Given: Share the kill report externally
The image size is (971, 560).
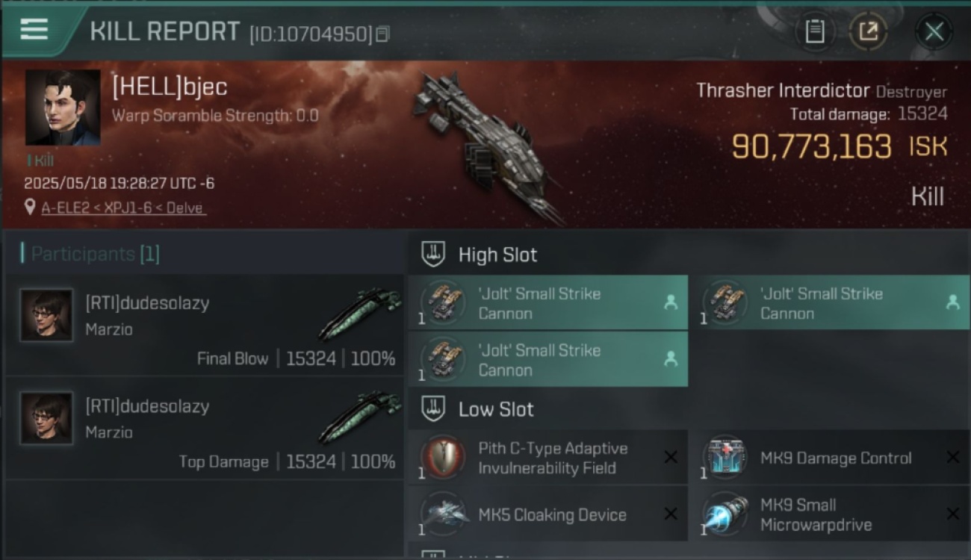Looking at the screenshot, I should pos(868,31).
